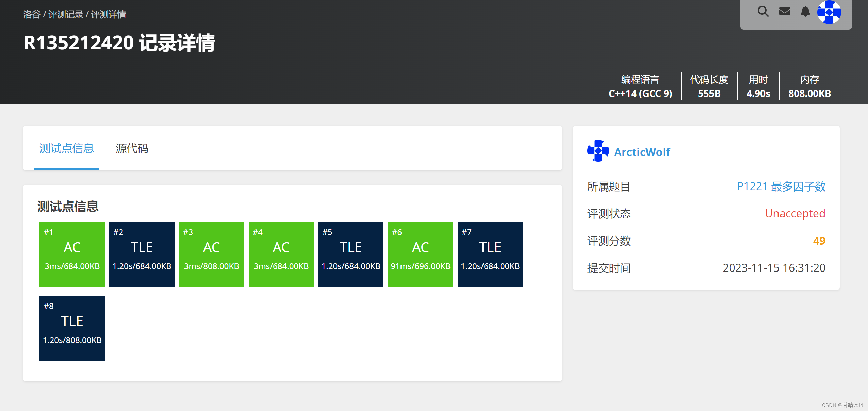Click ArcticWolf's avatar in the info card
Viewport: 868px width, 411px height.
point(598,151)
